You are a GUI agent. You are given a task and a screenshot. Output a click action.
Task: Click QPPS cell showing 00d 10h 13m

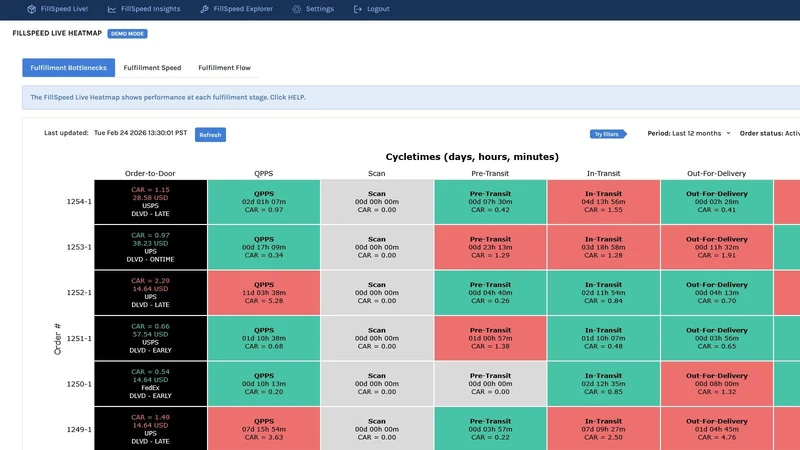(x=264, y=384)
